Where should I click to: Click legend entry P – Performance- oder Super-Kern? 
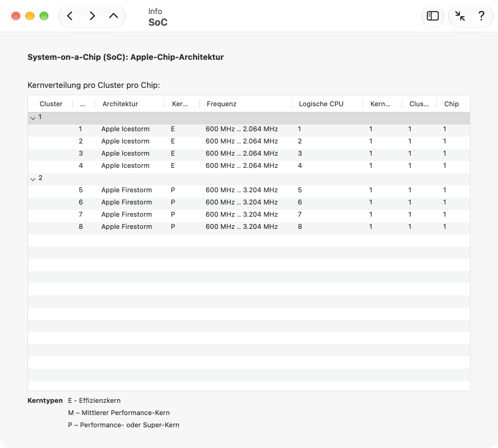(123, 425)
